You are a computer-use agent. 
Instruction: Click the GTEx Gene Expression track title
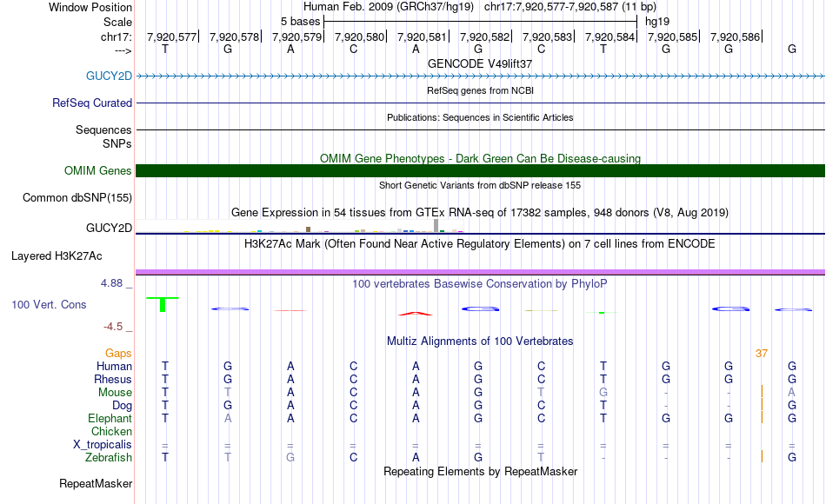(480, 213)
